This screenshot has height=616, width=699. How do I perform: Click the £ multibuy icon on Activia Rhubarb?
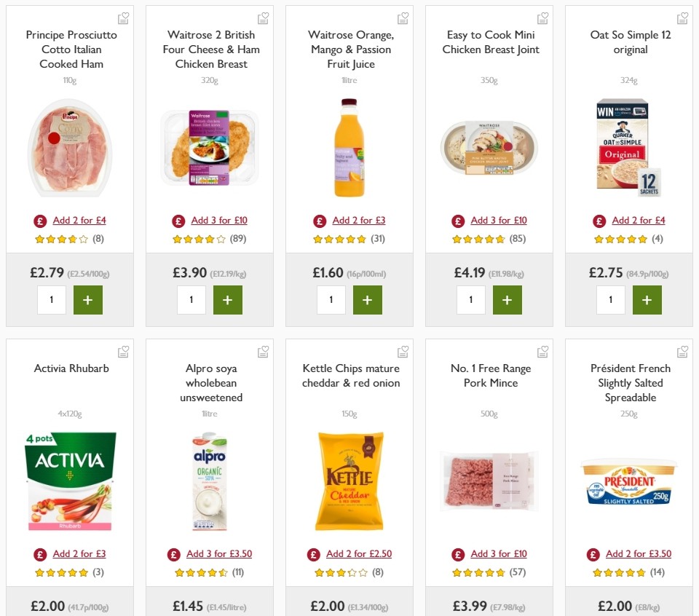(40, 553)
